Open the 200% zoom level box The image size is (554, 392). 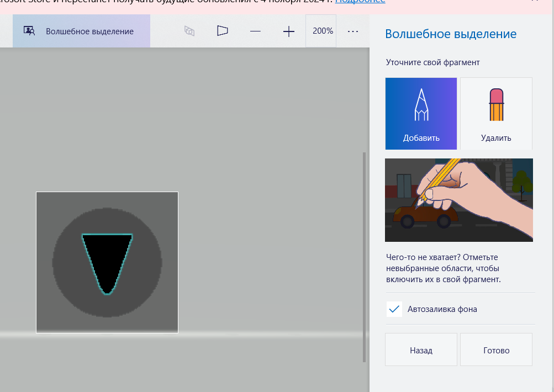point(323,31)
